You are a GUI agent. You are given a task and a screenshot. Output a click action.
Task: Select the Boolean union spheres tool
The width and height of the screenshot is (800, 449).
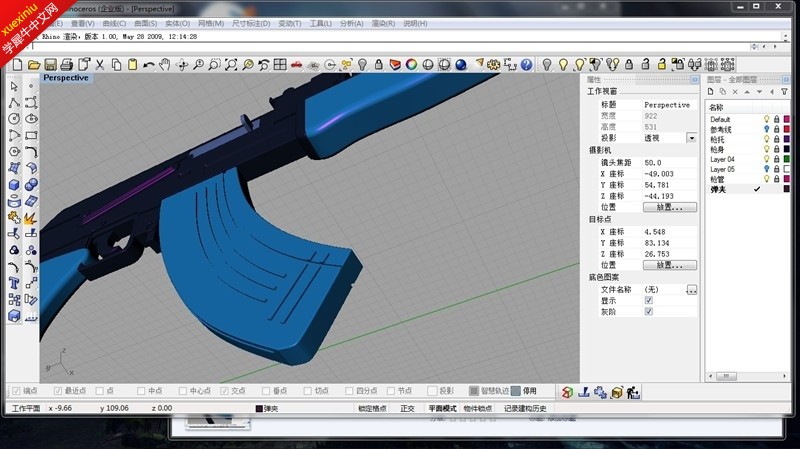[x=31, y=185]
